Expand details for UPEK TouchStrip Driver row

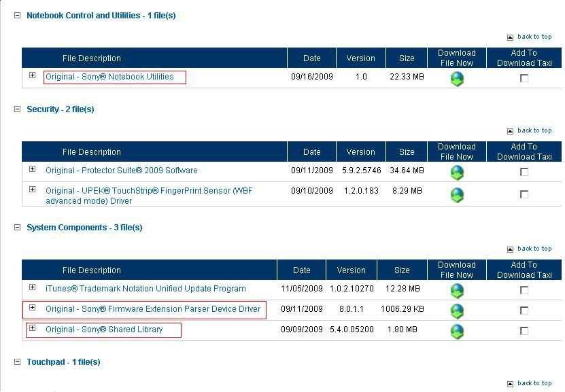pos(33,190)
